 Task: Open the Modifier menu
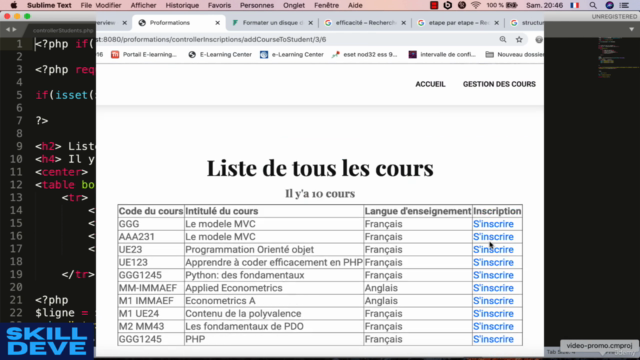coord(108,5)
